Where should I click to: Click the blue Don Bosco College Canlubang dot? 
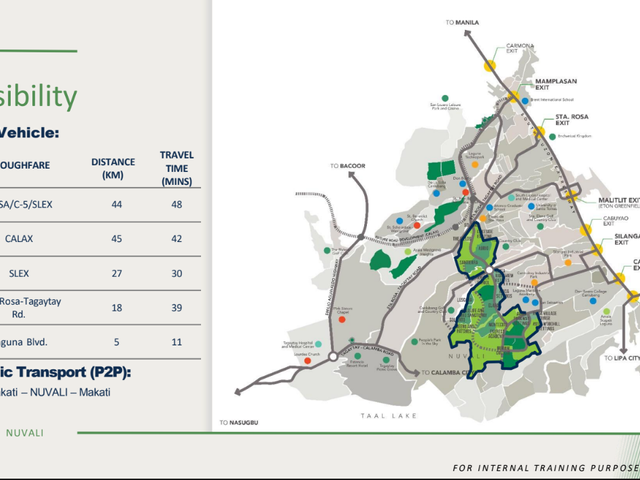coord(593,301)
